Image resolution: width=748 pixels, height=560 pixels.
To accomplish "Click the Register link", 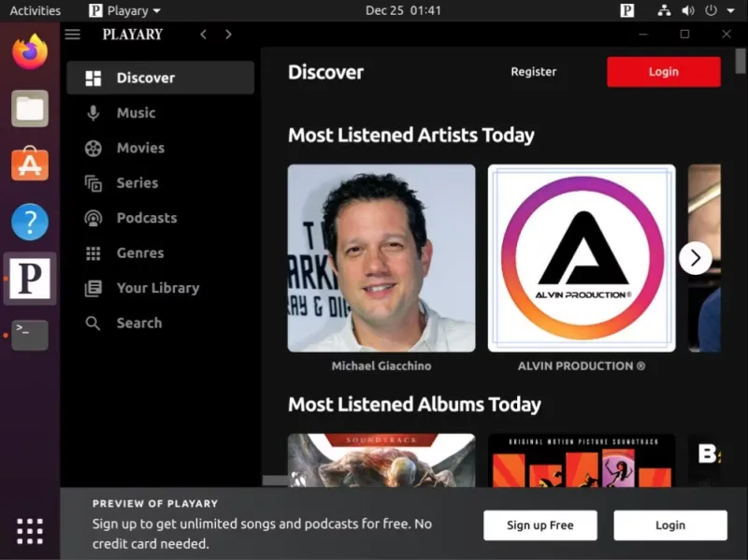I will (x=533, y=72).
